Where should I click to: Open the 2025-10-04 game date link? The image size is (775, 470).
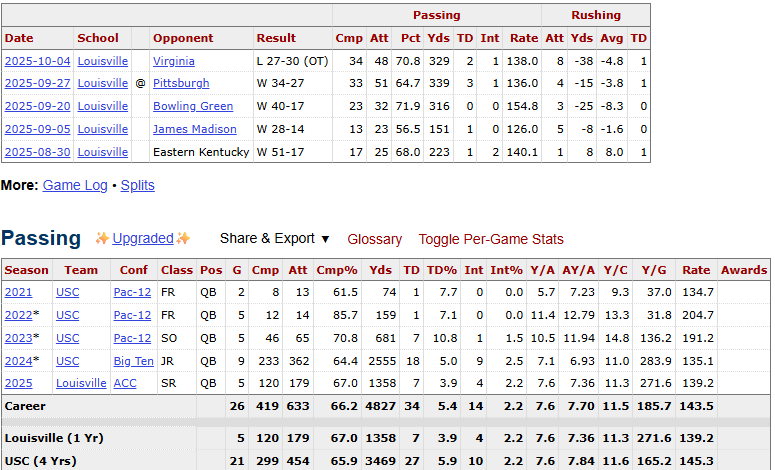click(x=38, y=61)
